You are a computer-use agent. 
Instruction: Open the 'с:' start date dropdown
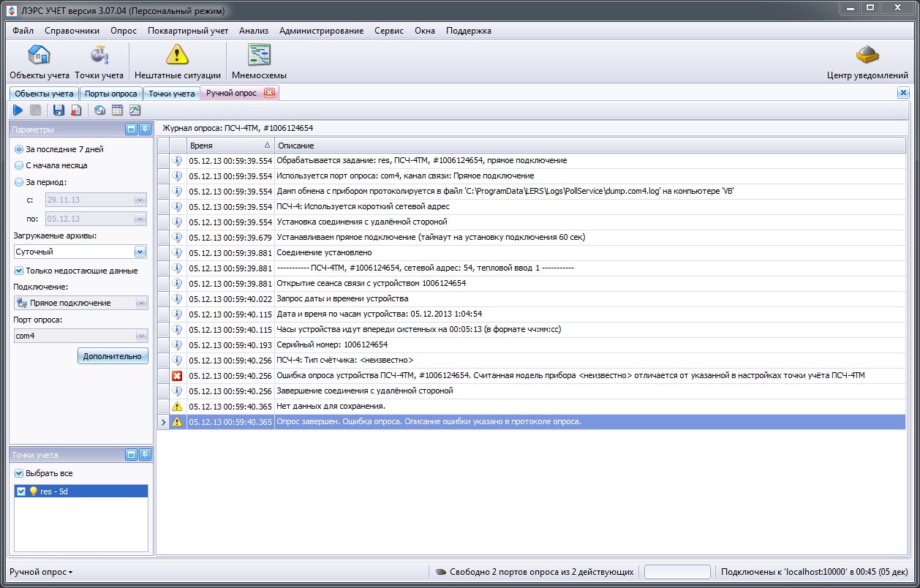click(140, 200)
